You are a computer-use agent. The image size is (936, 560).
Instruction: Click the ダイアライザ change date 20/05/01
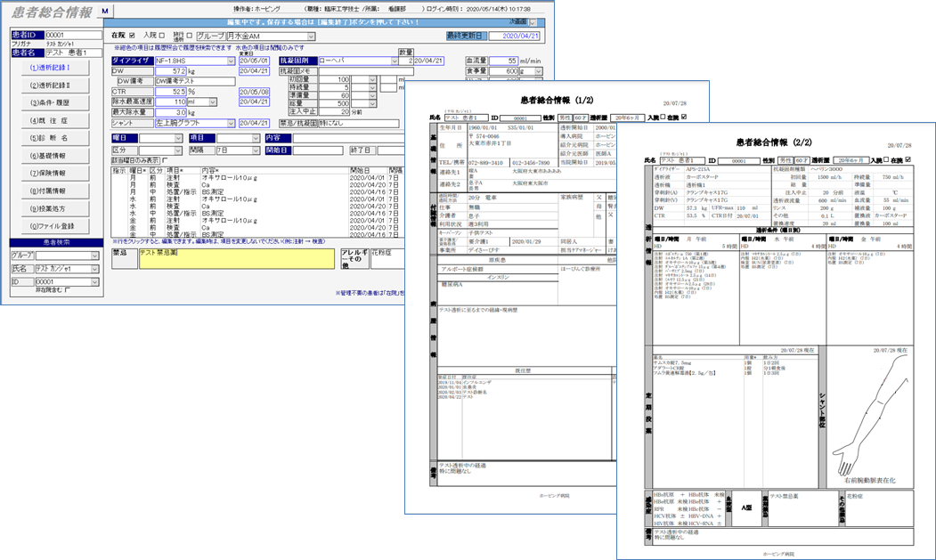point(255,61)
